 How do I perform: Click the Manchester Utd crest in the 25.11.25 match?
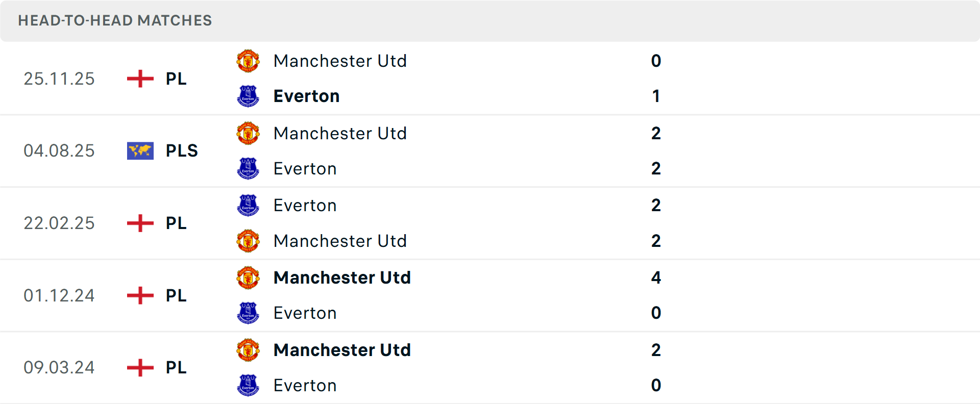[248, 60]
